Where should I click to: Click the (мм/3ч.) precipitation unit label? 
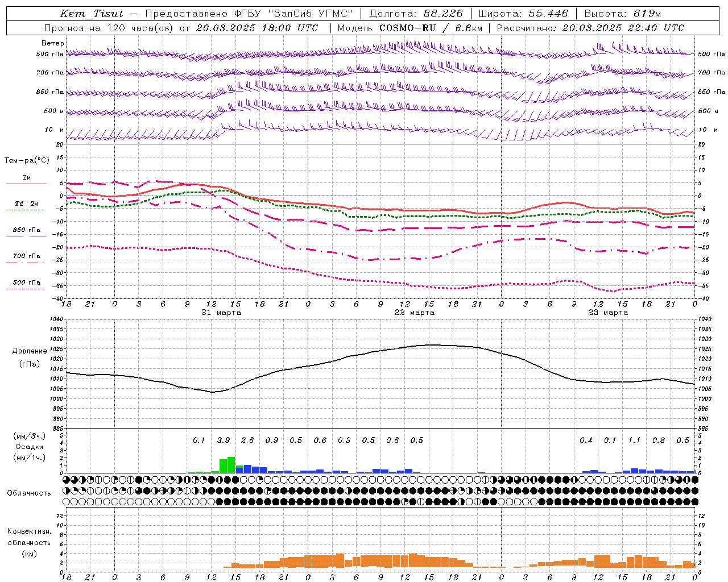(30, 436)
